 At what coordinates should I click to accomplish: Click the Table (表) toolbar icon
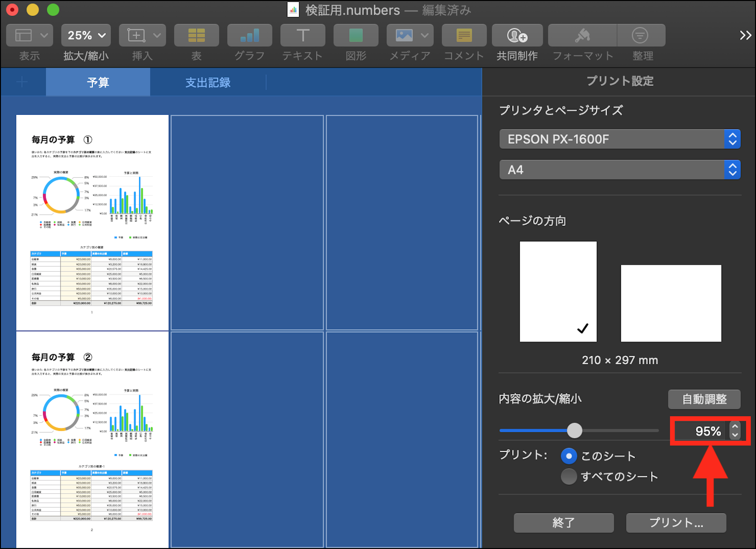point(196,35)
